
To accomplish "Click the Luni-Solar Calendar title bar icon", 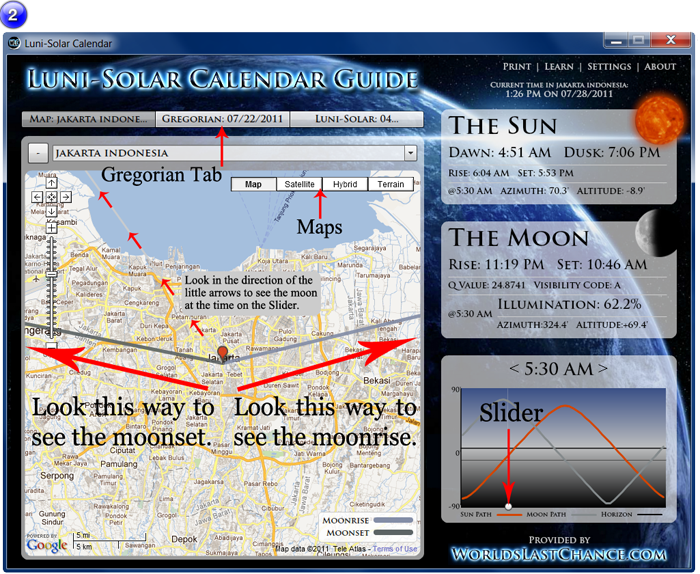I will pyautogui.click(x=14, y=43).
